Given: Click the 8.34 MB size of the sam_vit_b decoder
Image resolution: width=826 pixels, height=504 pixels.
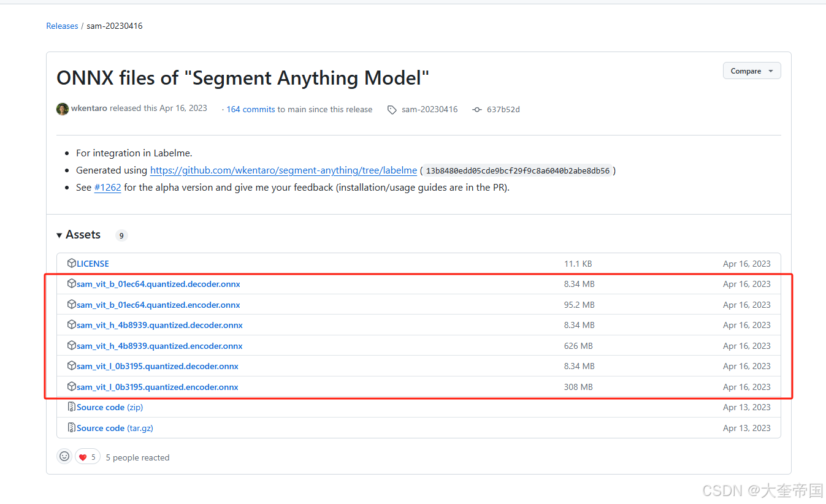Looking at the screenshot, I should click(x=579, y=284).
